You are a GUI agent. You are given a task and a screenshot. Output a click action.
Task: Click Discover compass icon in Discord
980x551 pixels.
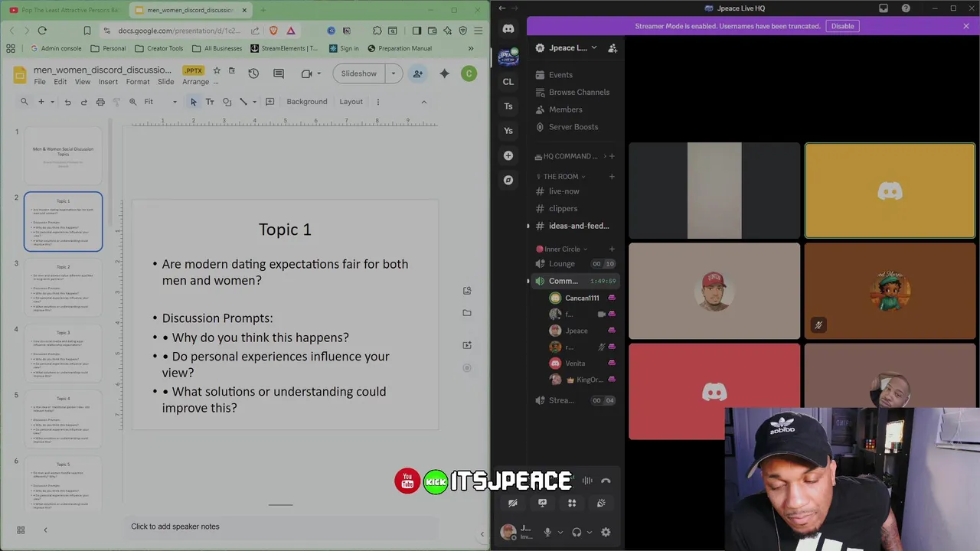tap(508, 180)
